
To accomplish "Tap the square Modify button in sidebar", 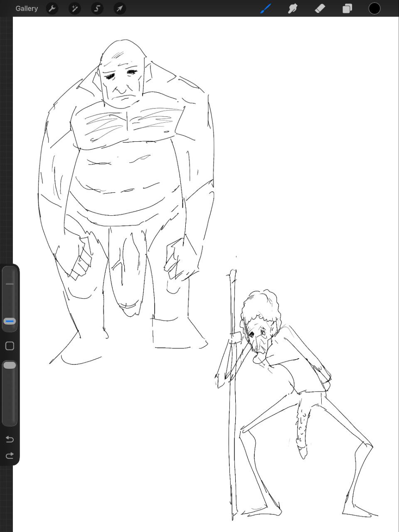I will pos(10,346).
